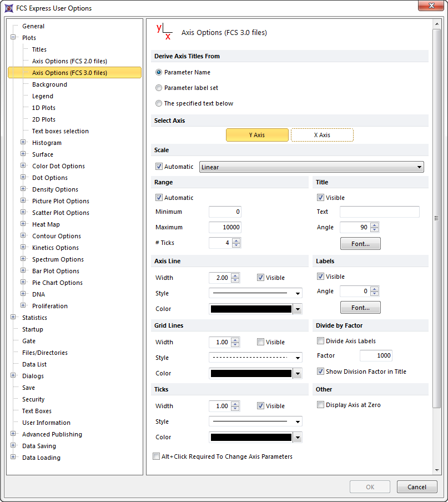Viewport: 448px width, 502px height.
Task: Select Axis Options (FCS 2.0 files) item
Action: (x=69, y=61)
